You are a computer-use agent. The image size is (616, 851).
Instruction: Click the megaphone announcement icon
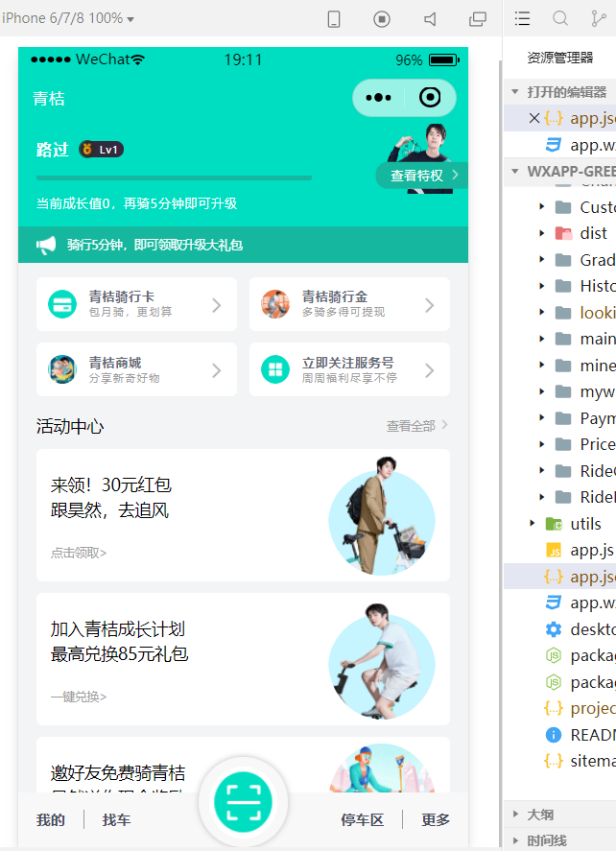click(46, 245)
